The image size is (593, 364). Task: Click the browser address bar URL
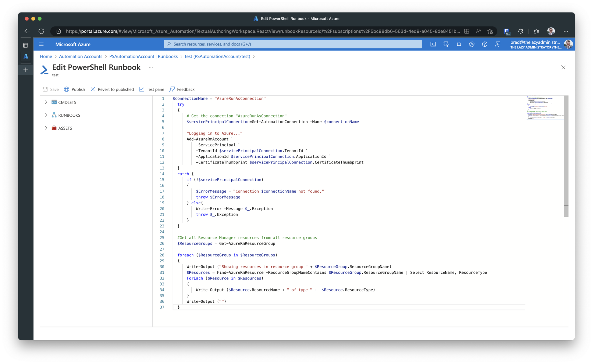263,31
